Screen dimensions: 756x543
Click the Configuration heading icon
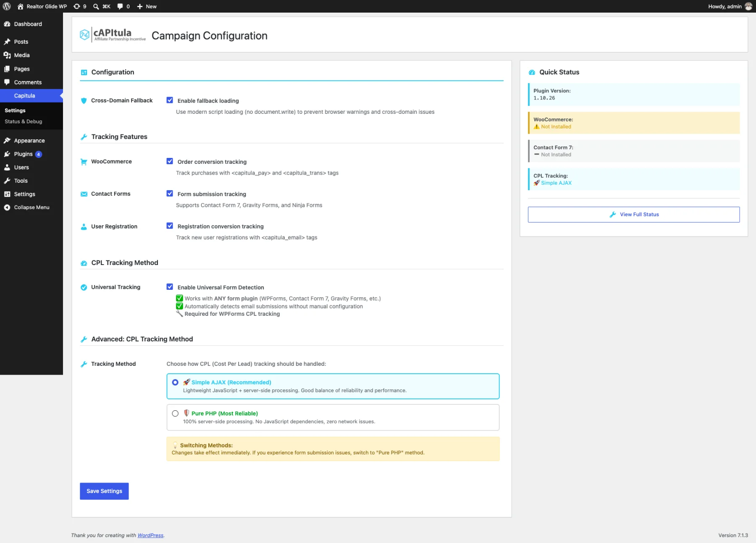tap(84, 72)
